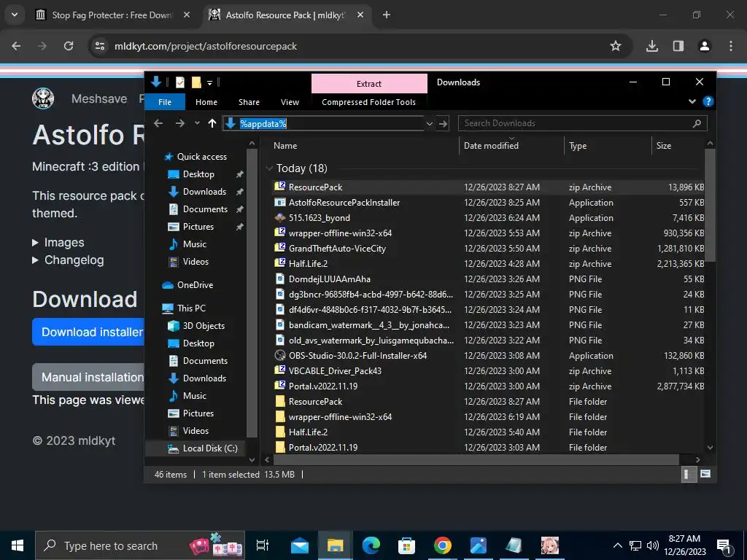Open pinned Desktop under Quick access

[198, 174]
